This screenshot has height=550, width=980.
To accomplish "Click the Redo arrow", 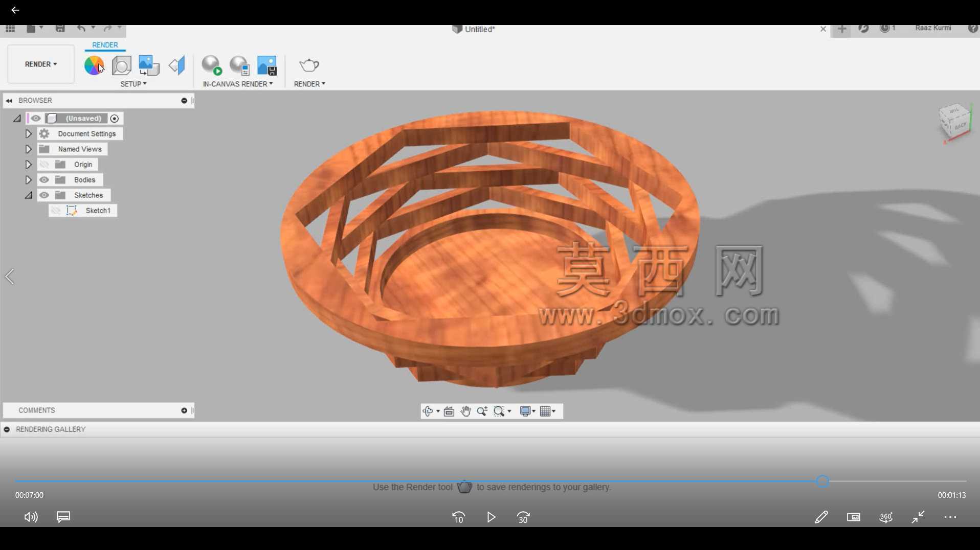I will tap(107, 29).
